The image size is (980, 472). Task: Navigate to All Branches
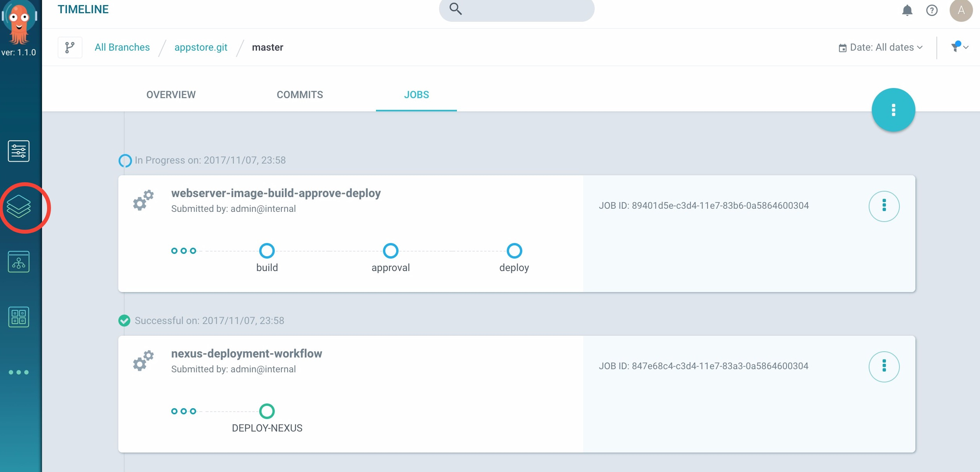click(x=122, y=47)
